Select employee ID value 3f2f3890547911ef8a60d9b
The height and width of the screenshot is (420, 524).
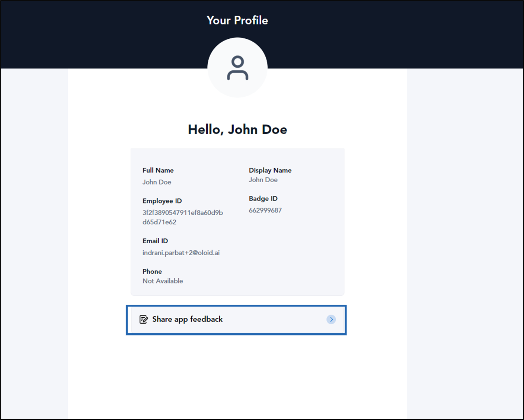point(183,212)
